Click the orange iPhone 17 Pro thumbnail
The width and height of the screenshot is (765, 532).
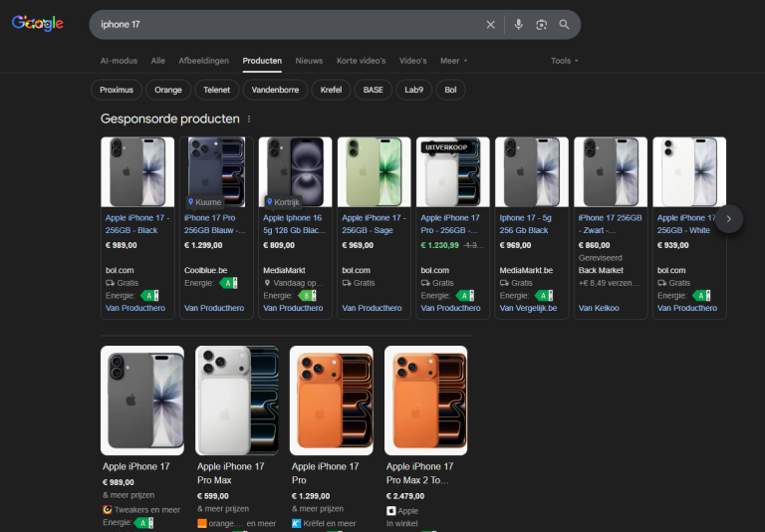(x=331, y=399)
